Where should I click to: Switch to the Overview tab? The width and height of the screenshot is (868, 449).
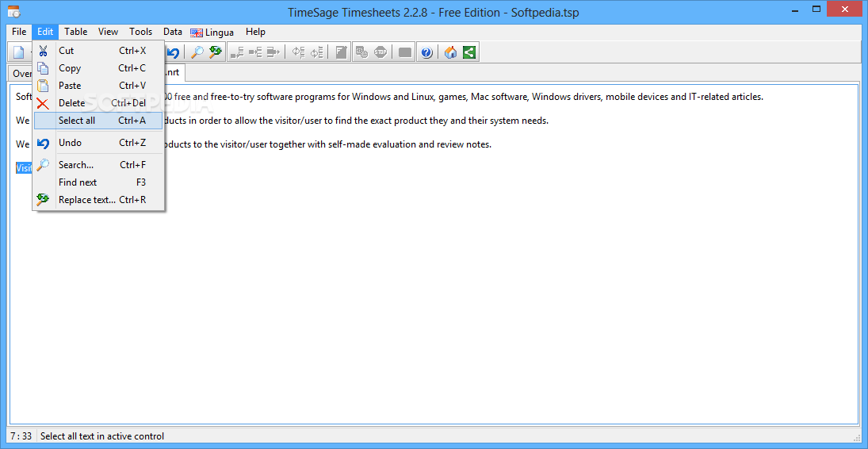(21, 73)
